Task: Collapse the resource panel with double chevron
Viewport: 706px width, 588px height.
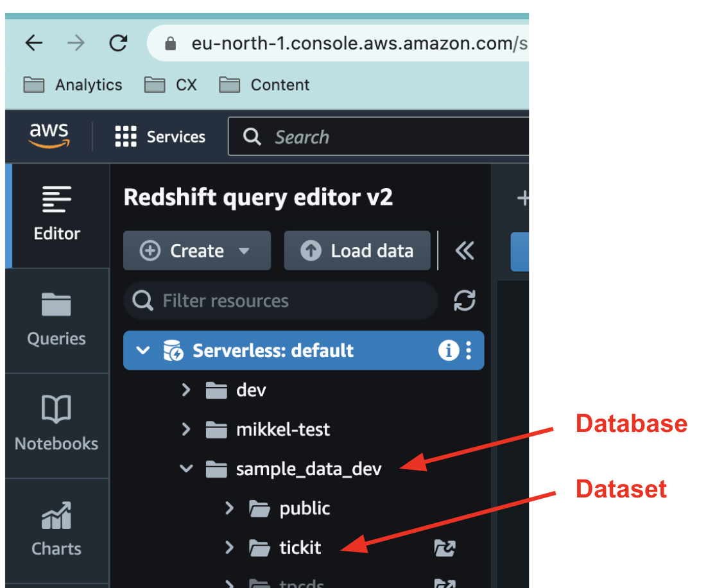Action: point(465,251)
